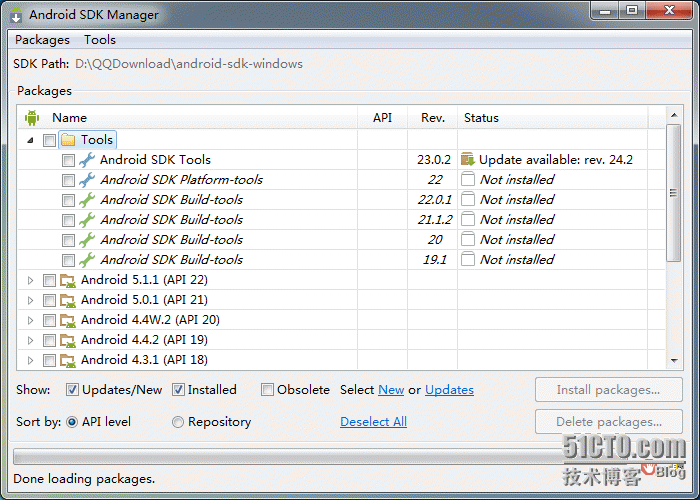Viewport: 700px width, 500px height.
Task: Check the Build-tools 22.0.1 checkbox
Action: [x=68, y=200]
